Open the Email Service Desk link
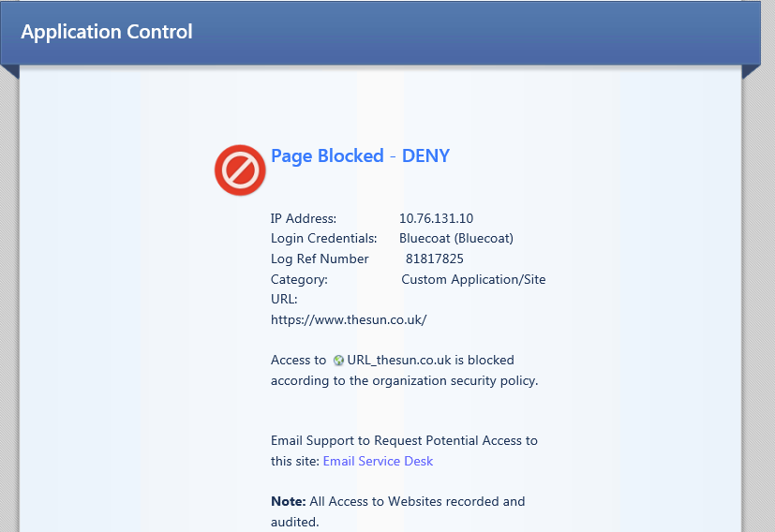The height and width of the screenshot is (532, 775). pos(378,461)
